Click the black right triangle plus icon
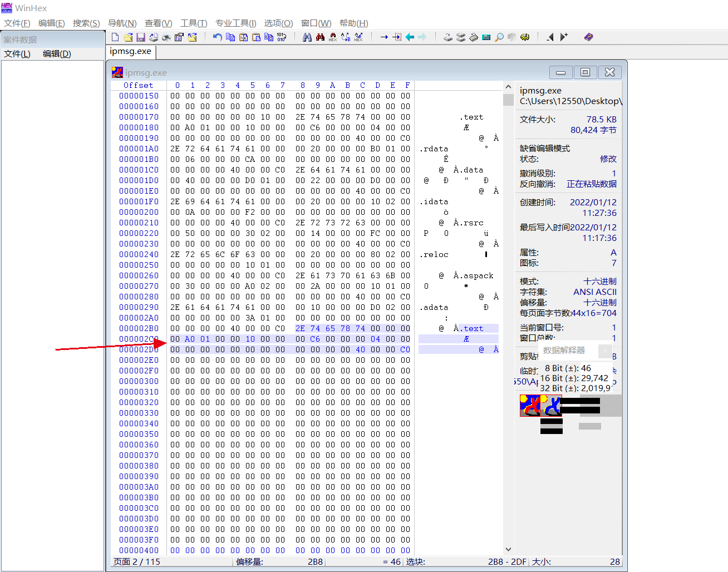 [563, 37]
